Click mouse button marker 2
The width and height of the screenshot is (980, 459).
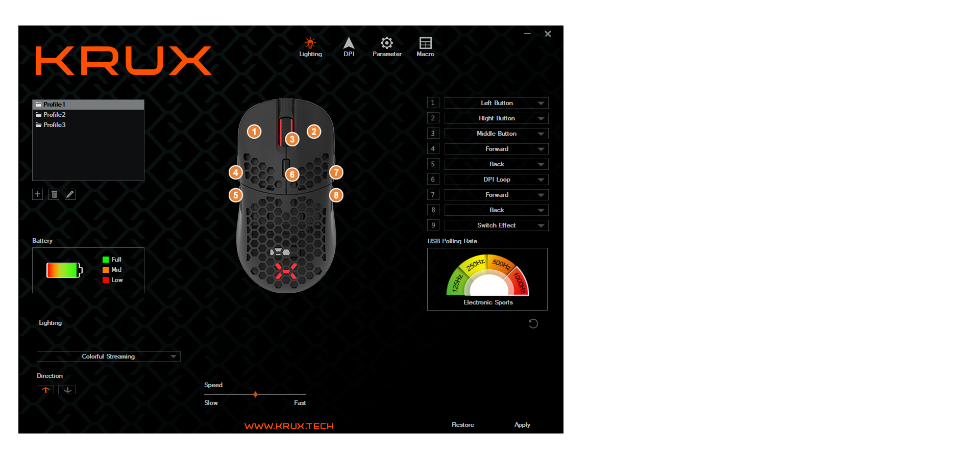click(314, 132)
